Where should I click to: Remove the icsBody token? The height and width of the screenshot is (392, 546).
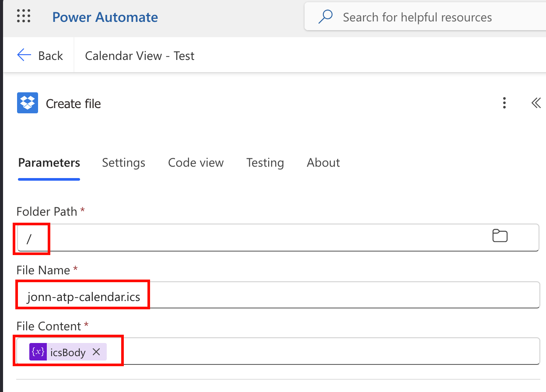click(97, 352)
